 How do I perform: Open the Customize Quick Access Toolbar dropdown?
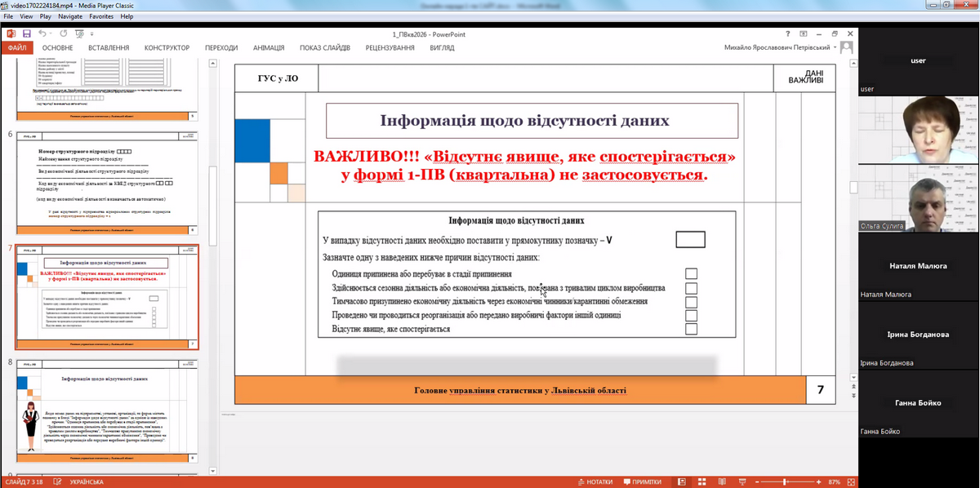pyautogui.click(x=91, y=33)
